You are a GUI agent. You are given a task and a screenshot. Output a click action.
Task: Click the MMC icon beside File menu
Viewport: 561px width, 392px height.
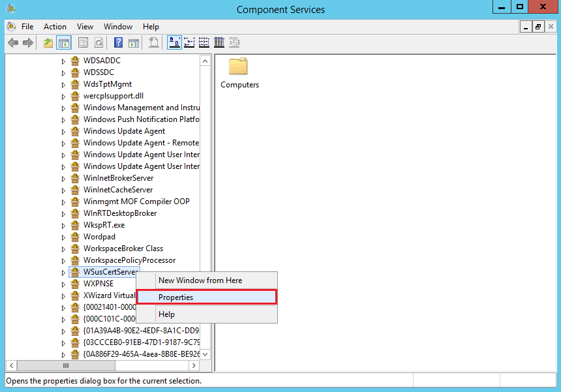(x=12, y=27)
